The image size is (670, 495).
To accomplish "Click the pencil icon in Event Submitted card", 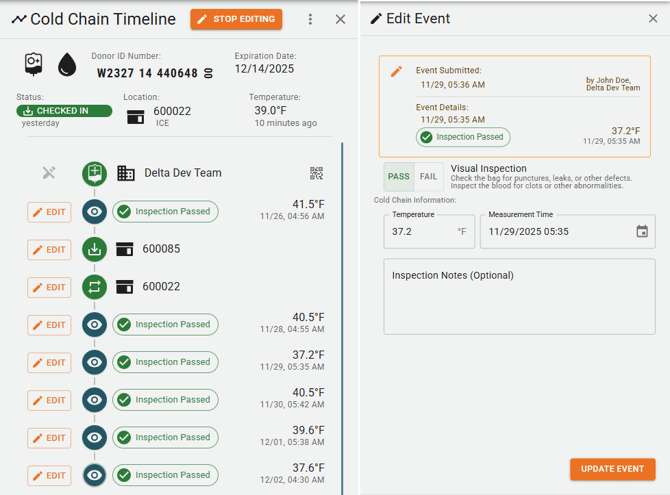I will pos(396,71).
